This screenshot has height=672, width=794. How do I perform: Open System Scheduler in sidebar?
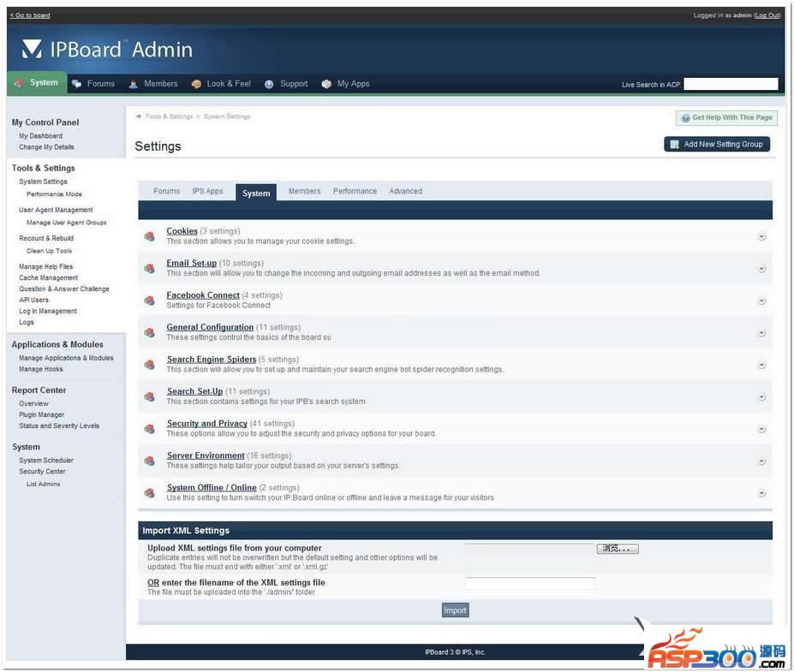(x=46, y=461)
